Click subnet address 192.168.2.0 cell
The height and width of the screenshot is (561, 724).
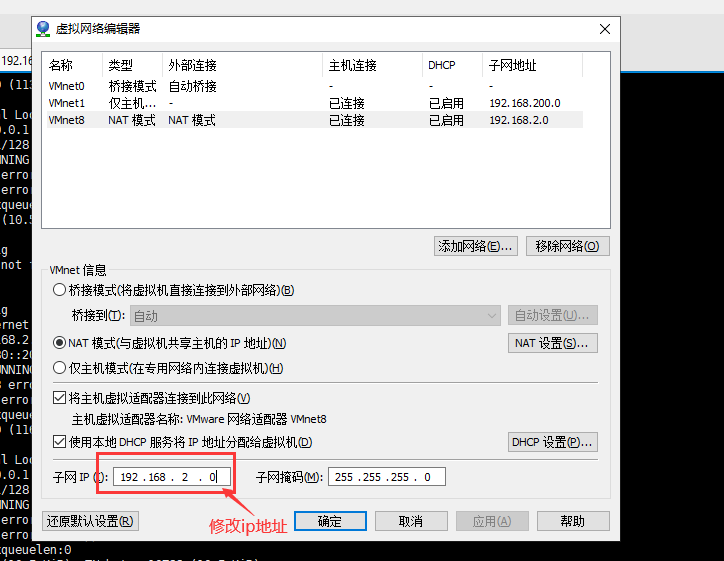pos(519,120)
